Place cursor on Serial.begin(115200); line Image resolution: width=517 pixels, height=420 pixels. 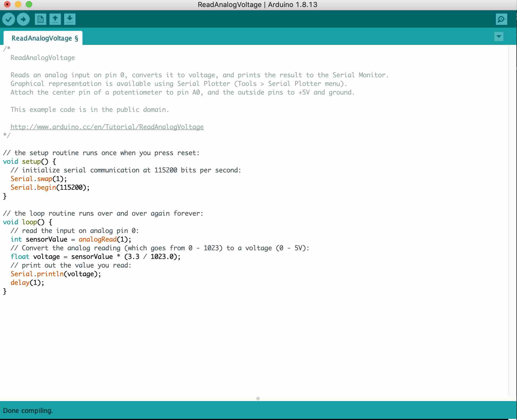point(50,187)
